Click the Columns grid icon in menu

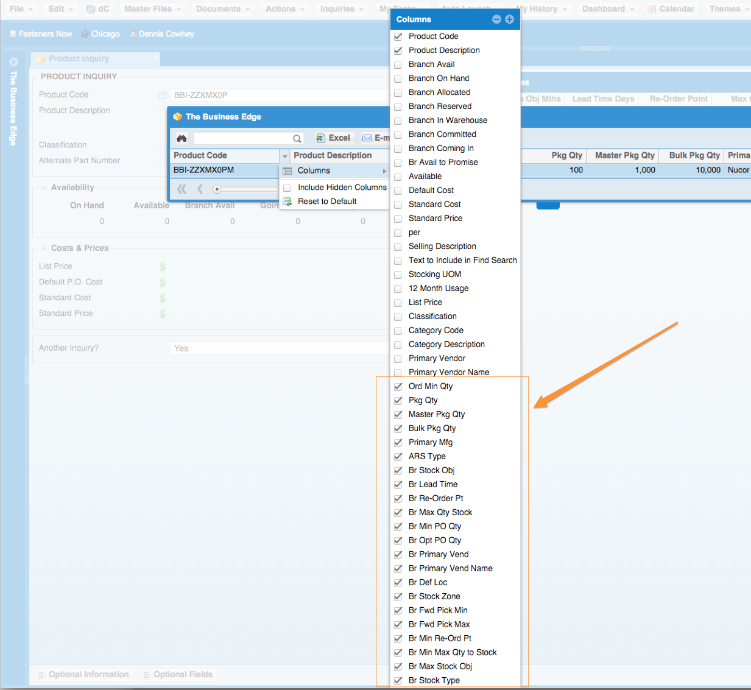click(x=287, y=171)
